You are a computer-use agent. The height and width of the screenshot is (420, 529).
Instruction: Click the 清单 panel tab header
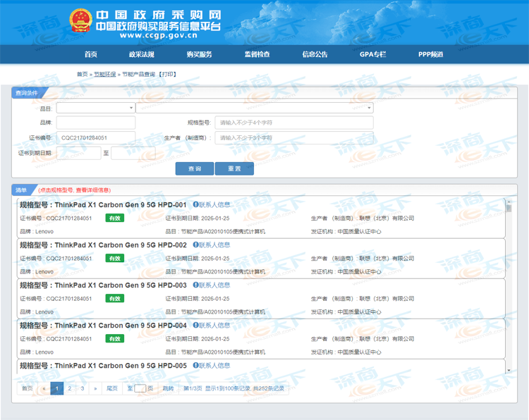(x=21, y=190)
